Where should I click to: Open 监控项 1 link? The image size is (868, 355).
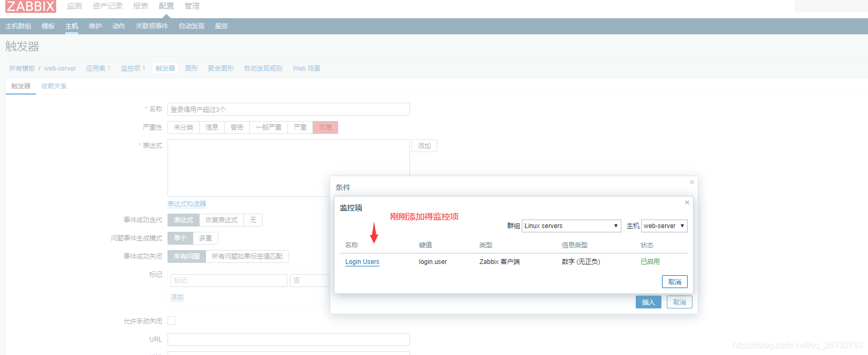coord(133,69)
